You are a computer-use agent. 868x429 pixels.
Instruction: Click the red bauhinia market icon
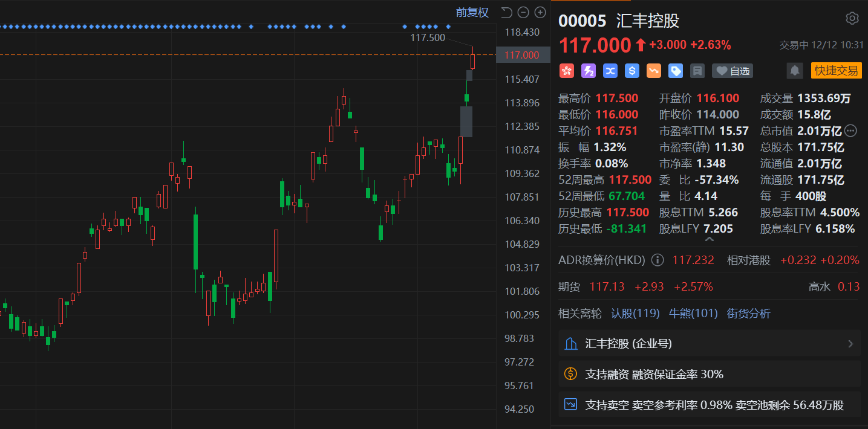(x=566, y=71)
